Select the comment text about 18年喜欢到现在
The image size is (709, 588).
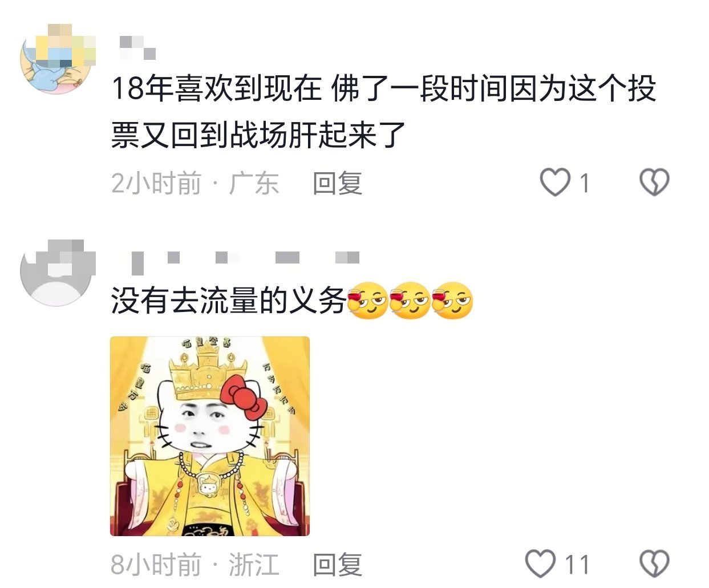tap(383, 112)
